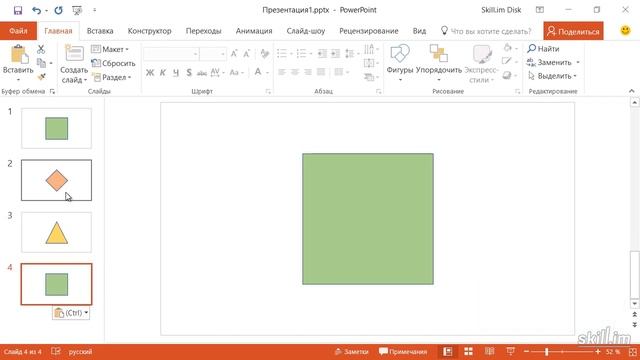Customize the quick access toolbar dropdown
The image size is (640, 360).
[x=94, y=10]
